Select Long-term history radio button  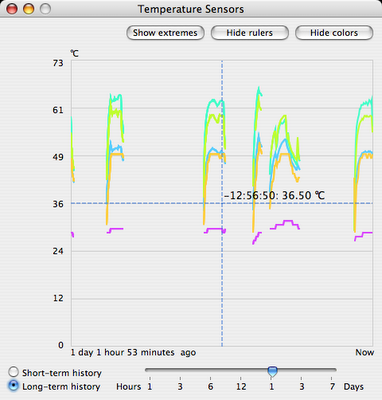pos(14,386)
